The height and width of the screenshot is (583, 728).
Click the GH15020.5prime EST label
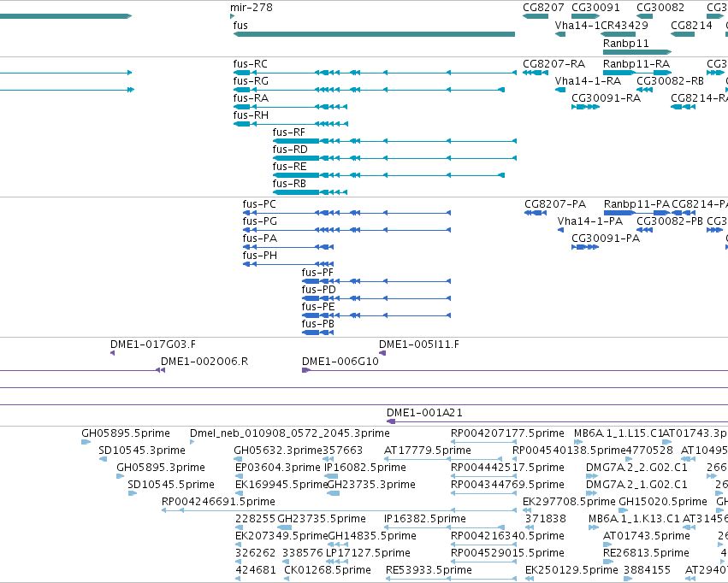(662, 502)
